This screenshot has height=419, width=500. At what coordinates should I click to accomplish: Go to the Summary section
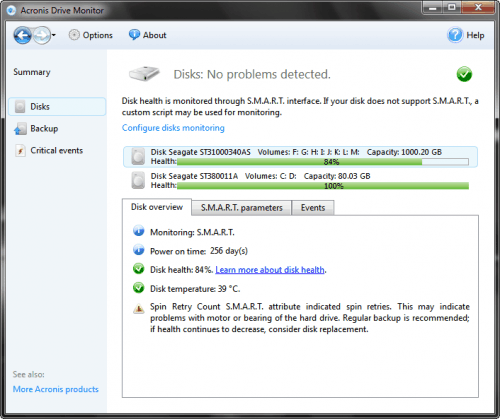tap(32, 72)
